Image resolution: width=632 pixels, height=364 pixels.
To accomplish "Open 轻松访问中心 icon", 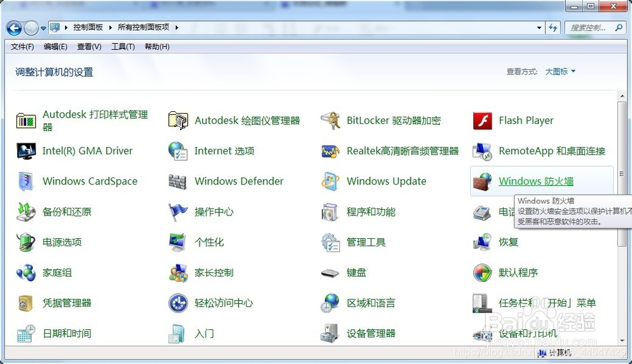I will [x=178, y=303].
